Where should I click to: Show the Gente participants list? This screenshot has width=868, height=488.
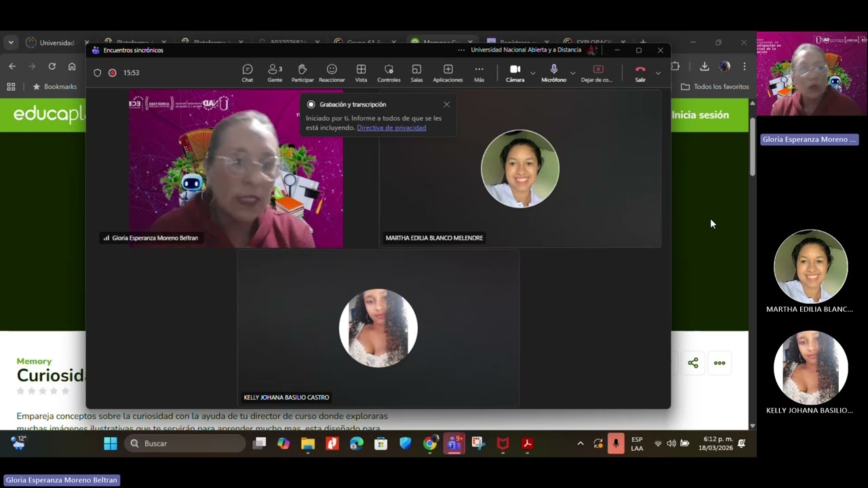(275, 73)
